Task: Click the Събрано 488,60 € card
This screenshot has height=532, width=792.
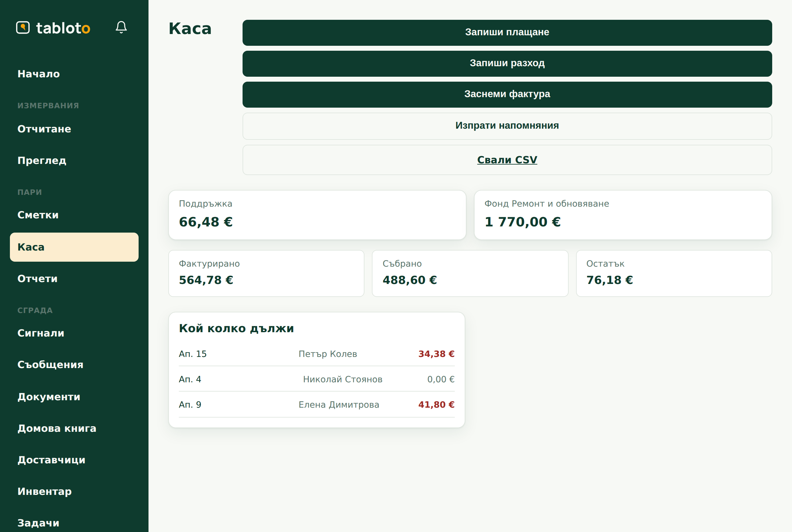Action: click(470, 273)
